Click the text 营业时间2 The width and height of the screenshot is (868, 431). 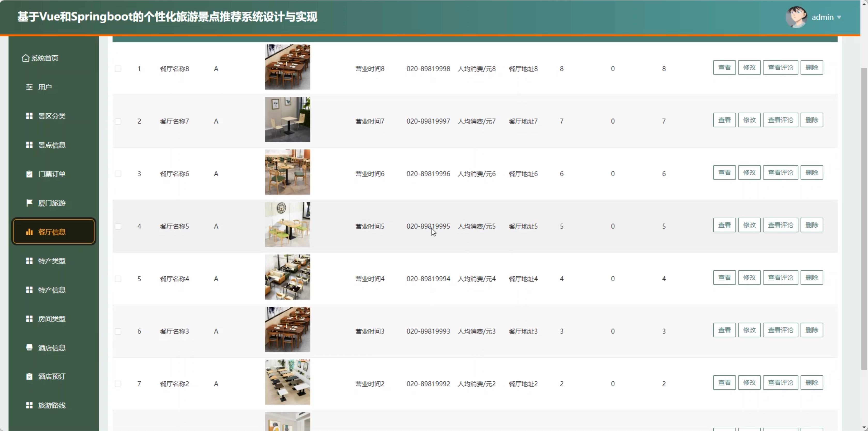370,384
